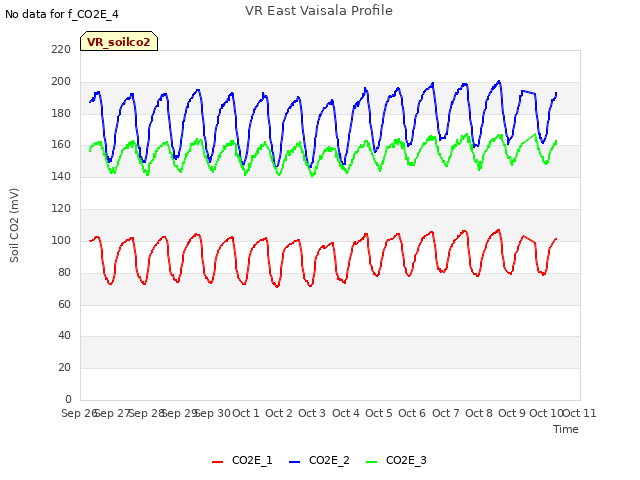640x480 pixels.
Task: Click the 220 y-axis tick label
Action: click(61, 50)
